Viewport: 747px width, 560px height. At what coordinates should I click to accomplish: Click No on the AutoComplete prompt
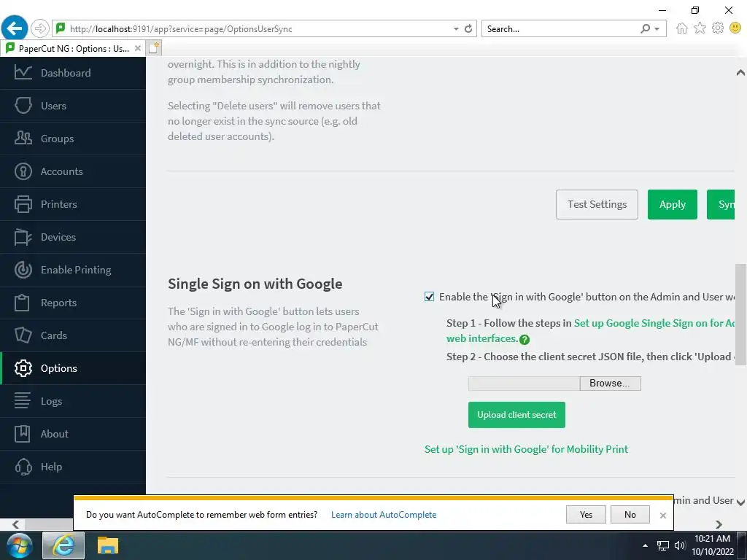[x=630, y=514]
